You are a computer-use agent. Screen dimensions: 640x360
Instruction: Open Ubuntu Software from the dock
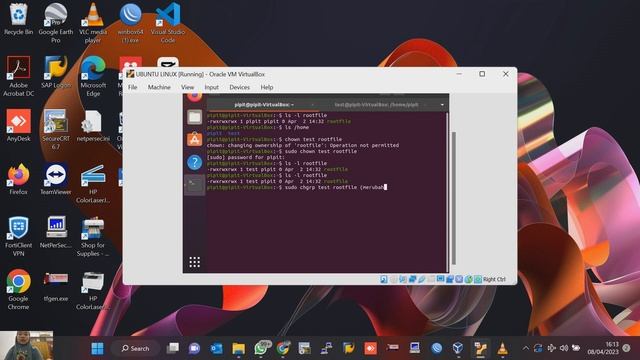tap(195, 140)
